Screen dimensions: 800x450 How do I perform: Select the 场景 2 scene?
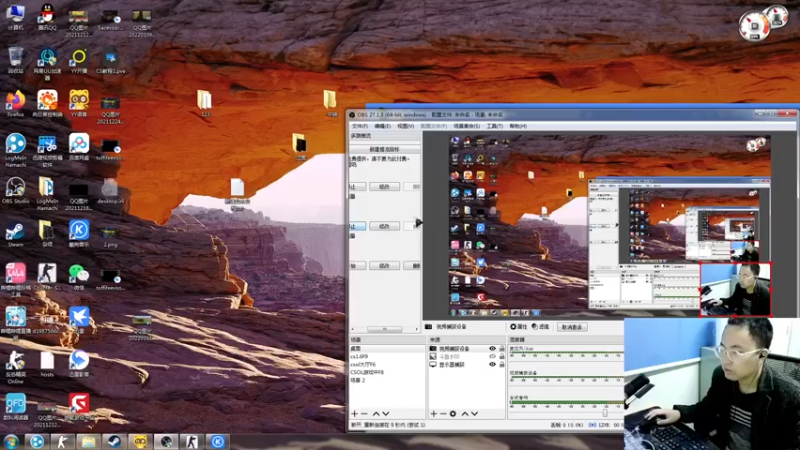pyautogui.click(x=386, y=380)
